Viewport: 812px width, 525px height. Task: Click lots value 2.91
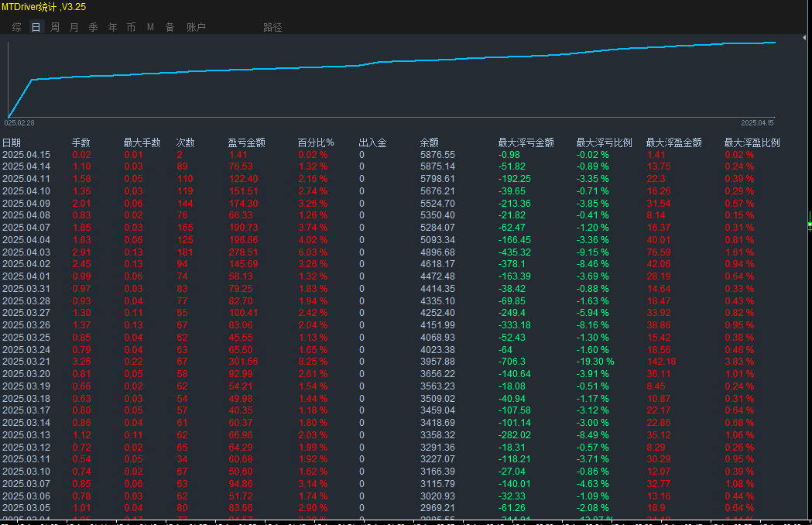point(81,252)
